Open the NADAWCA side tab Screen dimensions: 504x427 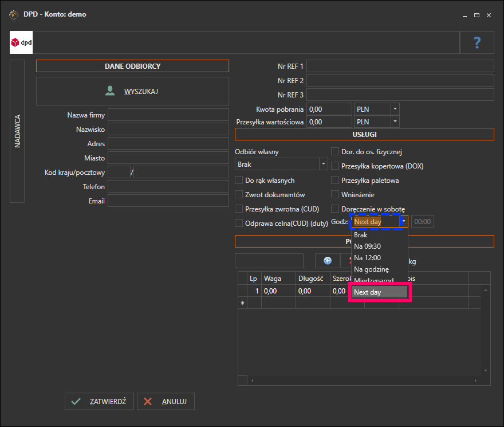coord(17,131)
